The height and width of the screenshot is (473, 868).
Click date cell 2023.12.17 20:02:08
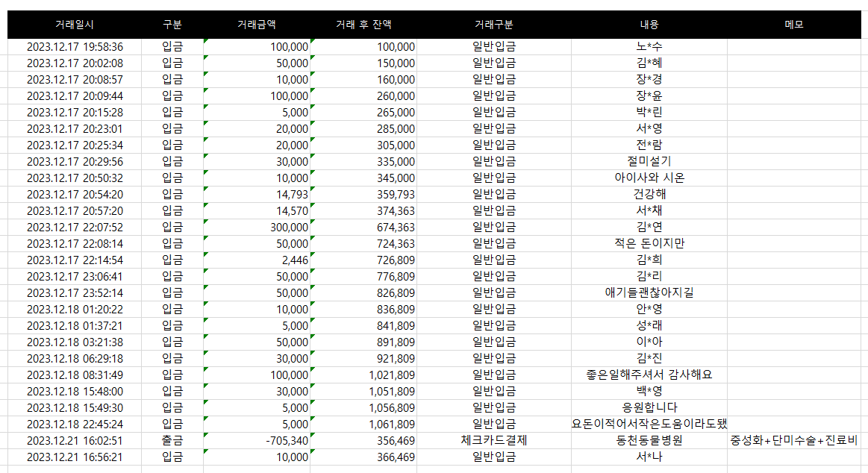coord(75,63)
